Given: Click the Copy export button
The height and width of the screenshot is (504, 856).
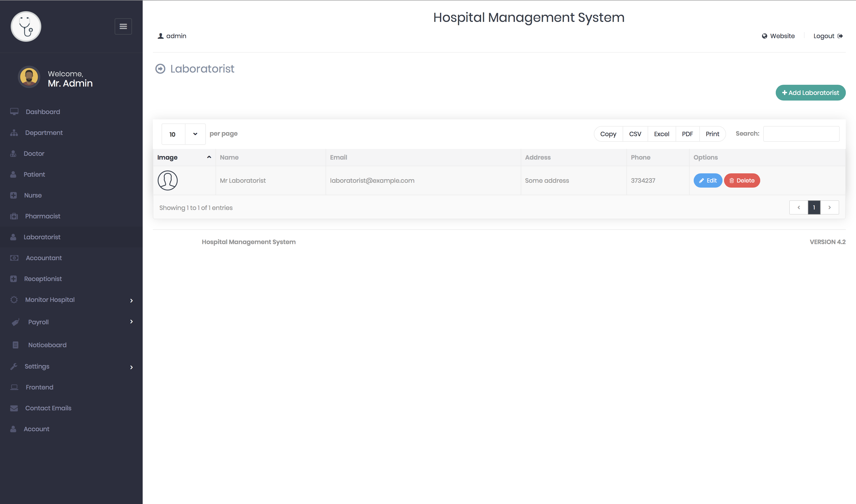Looking at the screenshot, I should click(608, 134).
